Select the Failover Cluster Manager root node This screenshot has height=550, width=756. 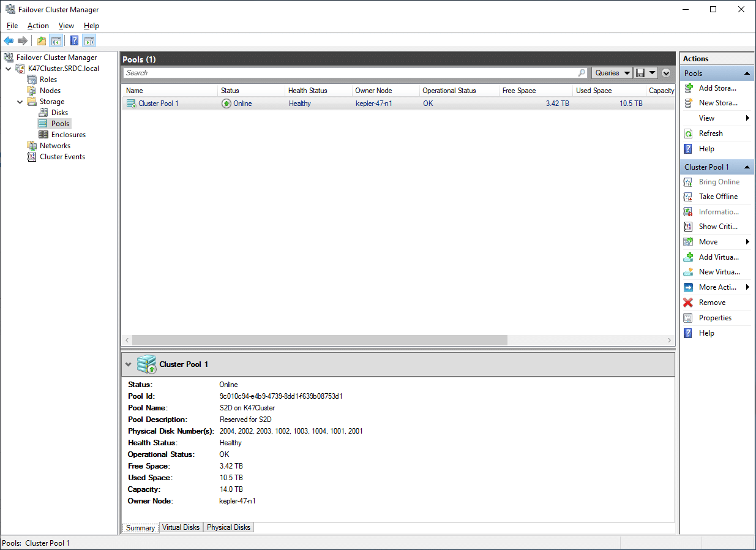tap(56, 58)
